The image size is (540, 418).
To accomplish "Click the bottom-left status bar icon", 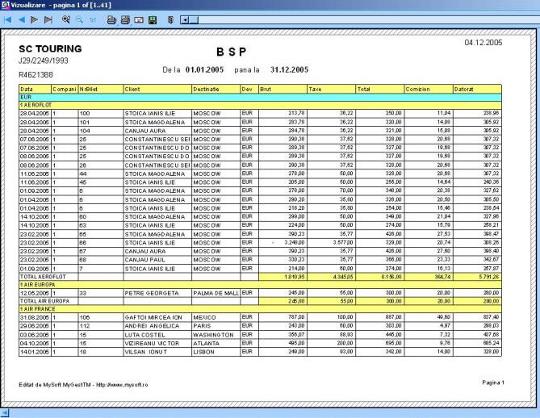I will pyautogui.click(x=4, y=413).
